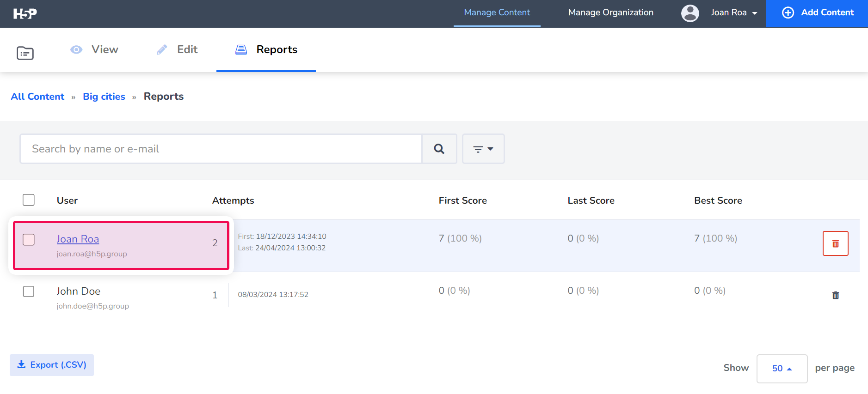Open the Joan Roa user link
Image resolution: width=868 pixels, height=394 pixels.
78,239
